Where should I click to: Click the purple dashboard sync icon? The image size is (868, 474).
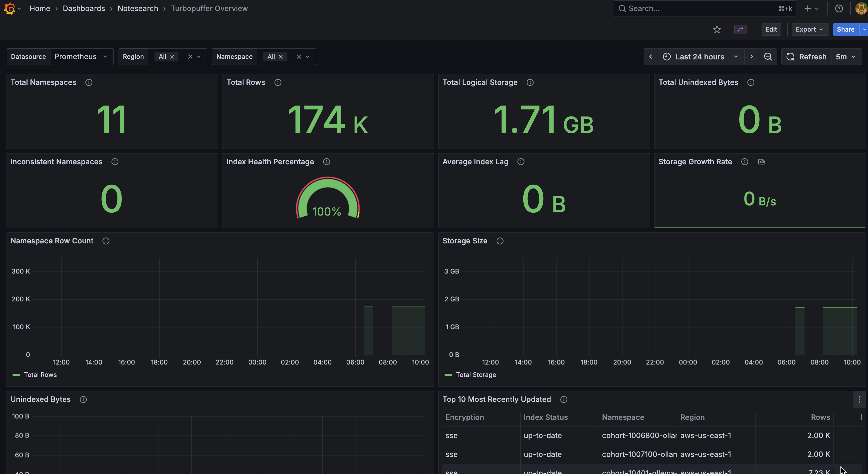pyautogui.click(x=740, y=29)
